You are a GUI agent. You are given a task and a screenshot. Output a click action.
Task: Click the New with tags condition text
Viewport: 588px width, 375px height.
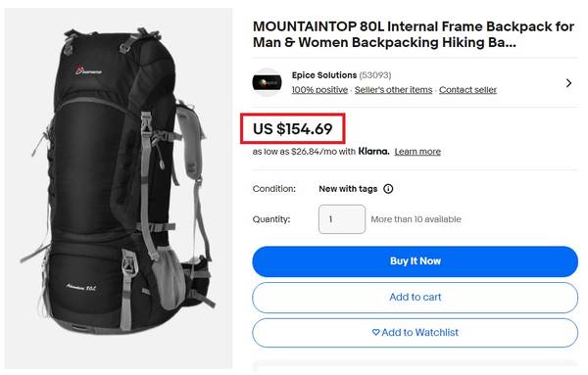pos(348,189)
